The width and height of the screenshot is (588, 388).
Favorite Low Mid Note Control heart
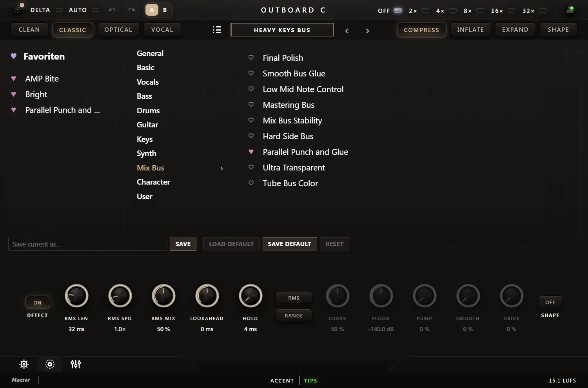tap(251, 89)
